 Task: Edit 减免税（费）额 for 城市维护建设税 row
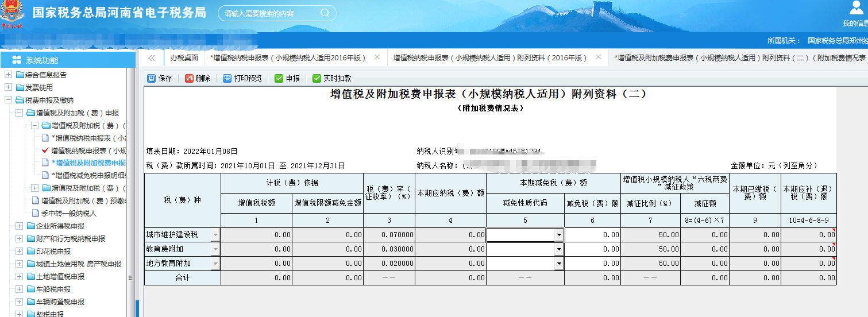click(592, 234)
